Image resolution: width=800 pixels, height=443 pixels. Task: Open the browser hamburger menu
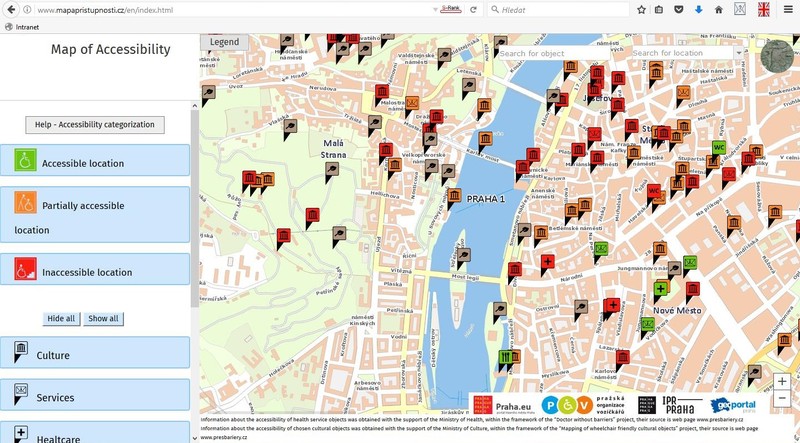click(x=788, y=10)
